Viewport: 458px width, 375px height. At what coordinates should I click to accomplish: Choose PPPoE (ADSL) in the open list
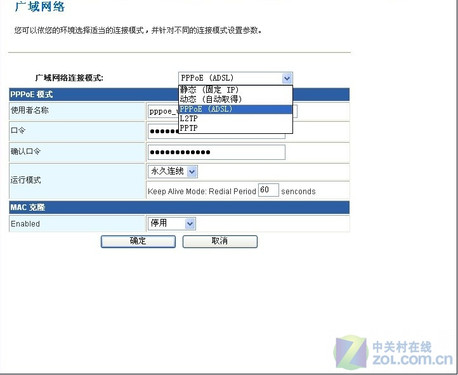point(235,109)
